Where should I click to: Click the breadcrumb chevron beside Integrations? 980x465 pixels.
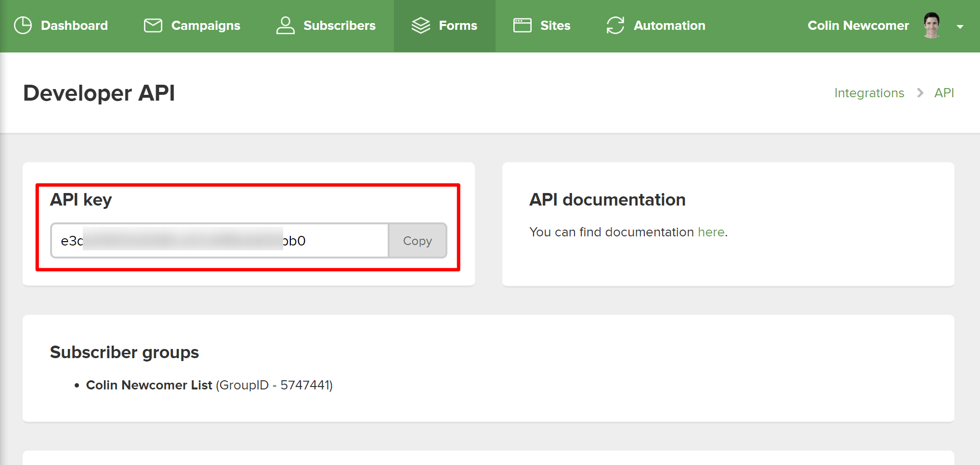point(920,93)
